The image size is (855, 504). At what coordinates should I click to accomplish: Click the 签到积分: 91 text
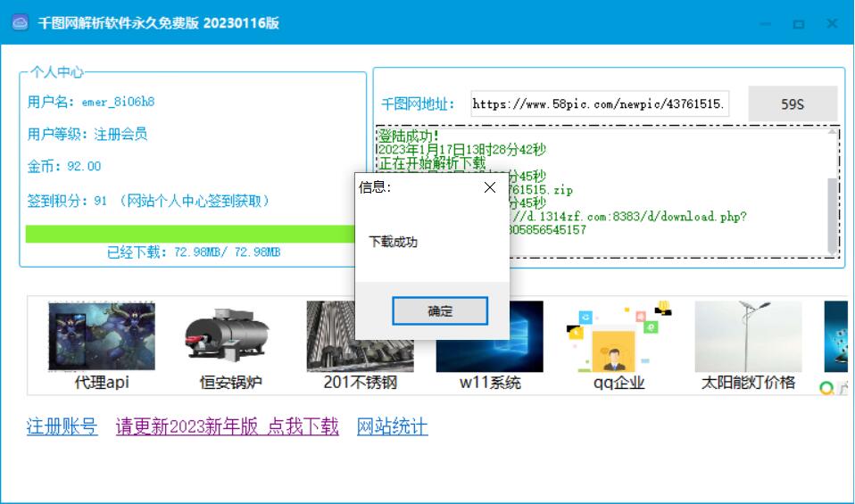[67, 201]
